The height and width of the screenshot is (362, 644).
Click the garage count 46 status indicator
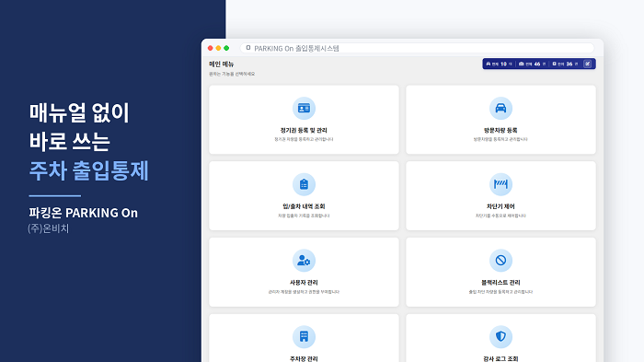tap(533, 64)
